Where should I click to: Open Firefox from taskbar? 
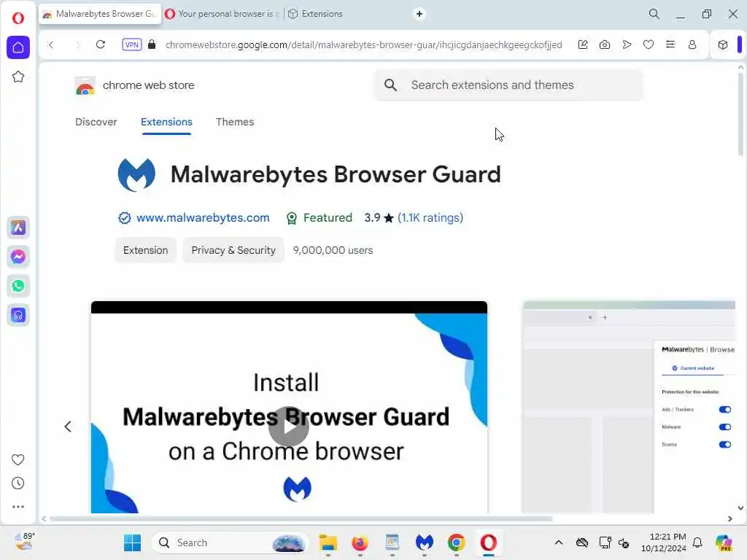360,542
